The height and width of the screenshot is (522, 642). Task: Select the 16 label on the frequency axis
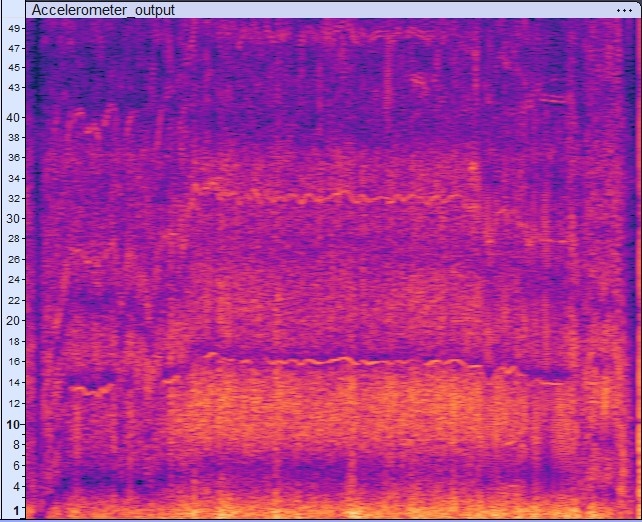coord(14,362)
